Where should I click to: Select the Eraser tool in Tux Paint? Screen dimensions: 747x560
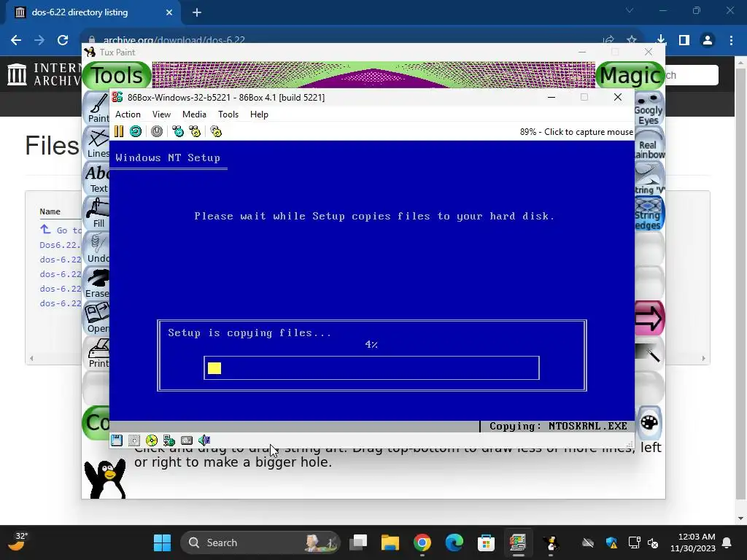(x=98, y=283)
